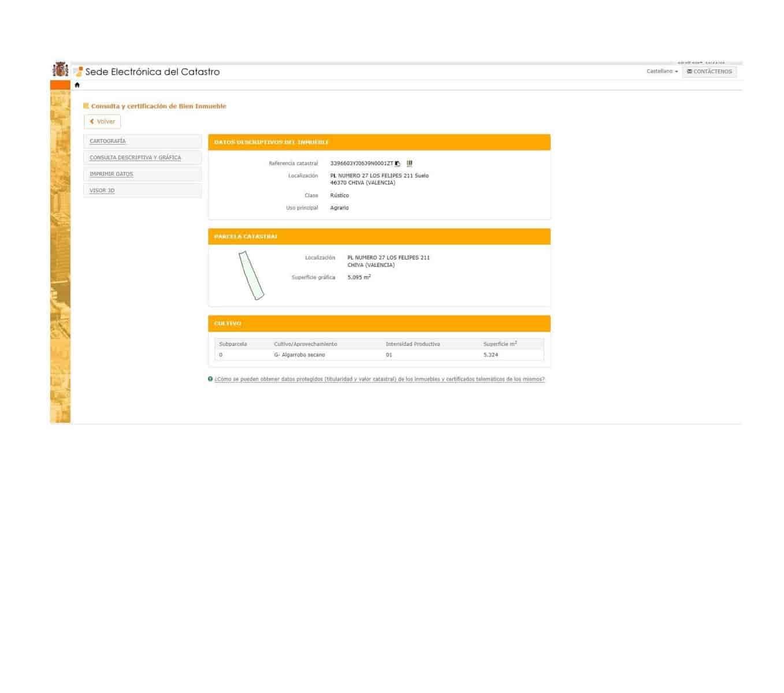Image resolution: width=784 pixels, height=693 pixels.
Task: Click the cadastral reference number 3396603YJ0639N0001ZT
Action: click(x=361, y=163)
